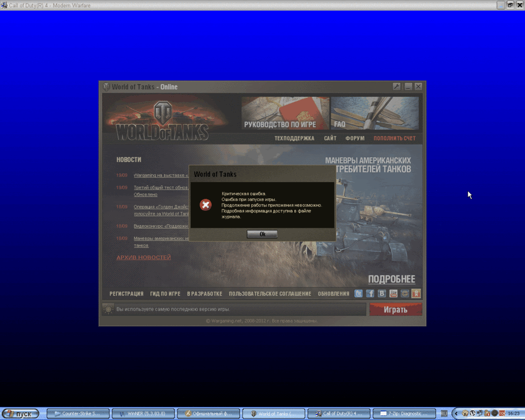525x420 pixels.
Task: Open the РУКОВОДСТВО ПО ИГРЕ banner
Action: click(x=285, y=113)
